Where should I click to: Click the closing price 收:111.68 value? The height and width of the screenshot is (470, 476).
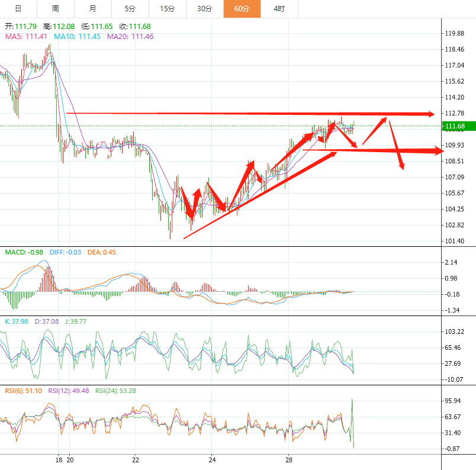135,27
